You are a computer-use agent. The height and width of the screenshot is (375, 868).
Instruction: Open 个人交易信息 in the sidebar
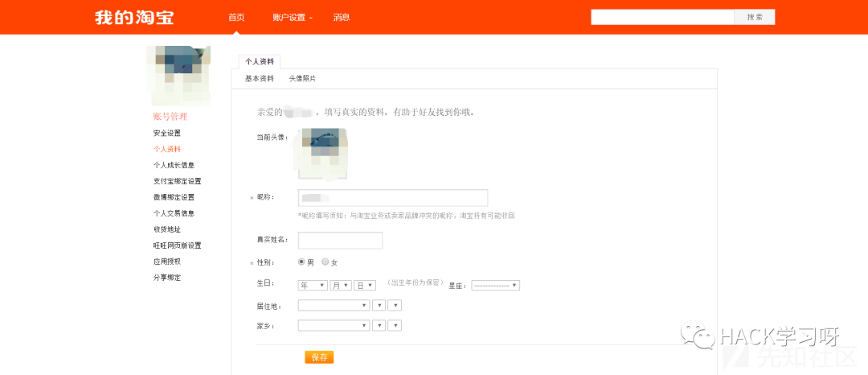(x=174, y=213)
